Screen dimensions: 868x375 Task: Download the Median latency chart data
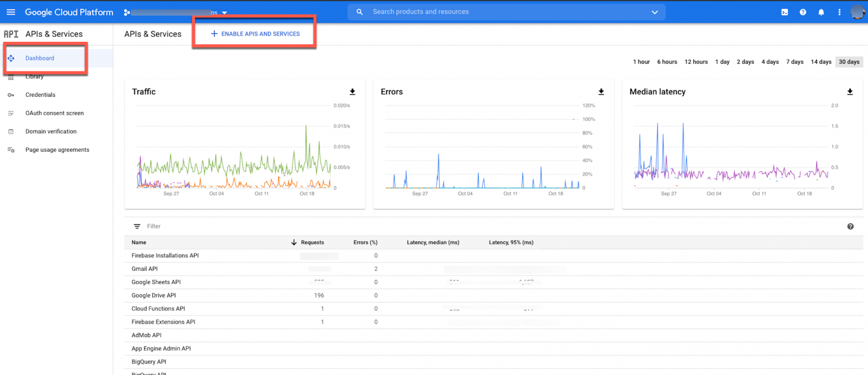(x=850, y=92)
